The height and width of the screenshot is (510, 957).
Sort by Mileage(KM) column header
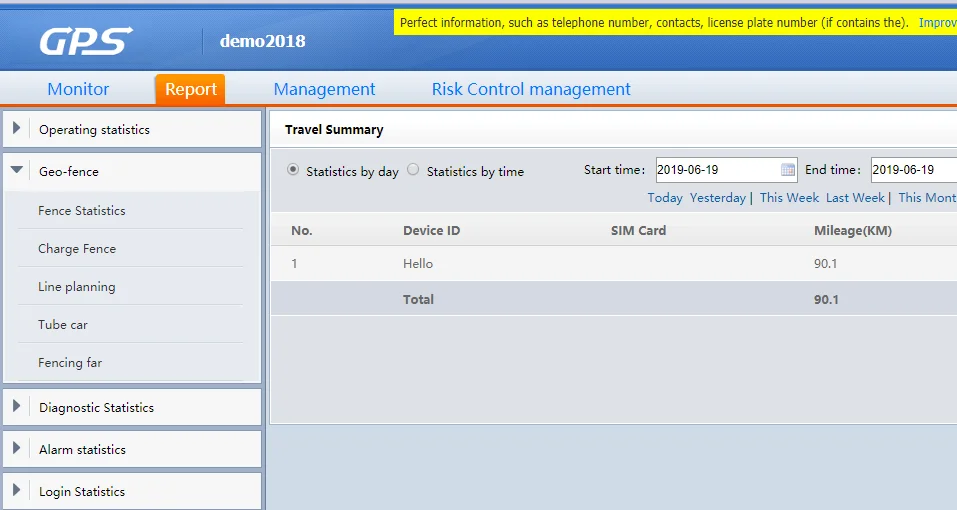pos(852,231)
